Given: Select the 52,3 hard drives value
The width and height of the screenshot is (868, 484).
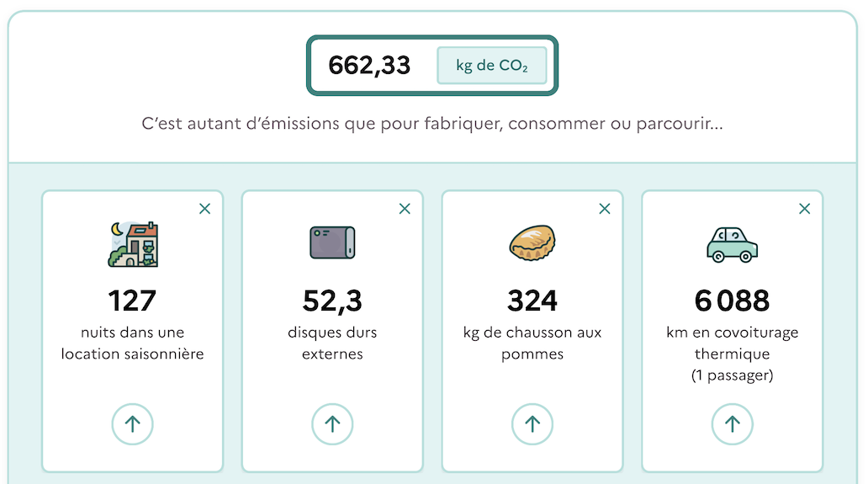Looking at the screenshot, I should point(332,301).
